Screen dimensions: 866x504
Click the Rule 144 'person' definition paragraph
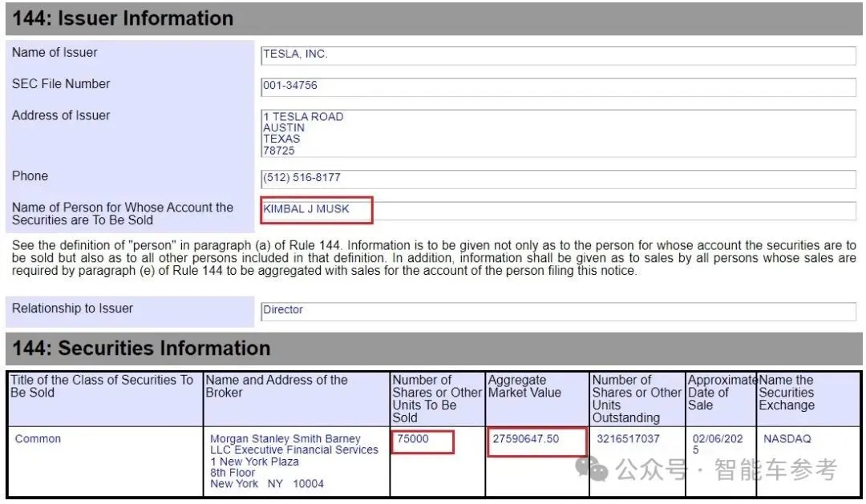click(434, 258)
